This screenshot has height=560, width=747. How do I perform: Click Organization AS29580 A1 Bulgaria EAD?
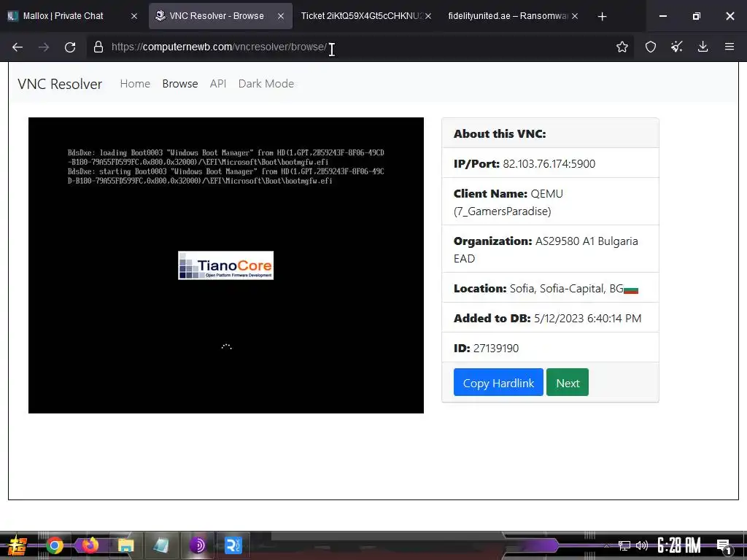click(546, 249)
